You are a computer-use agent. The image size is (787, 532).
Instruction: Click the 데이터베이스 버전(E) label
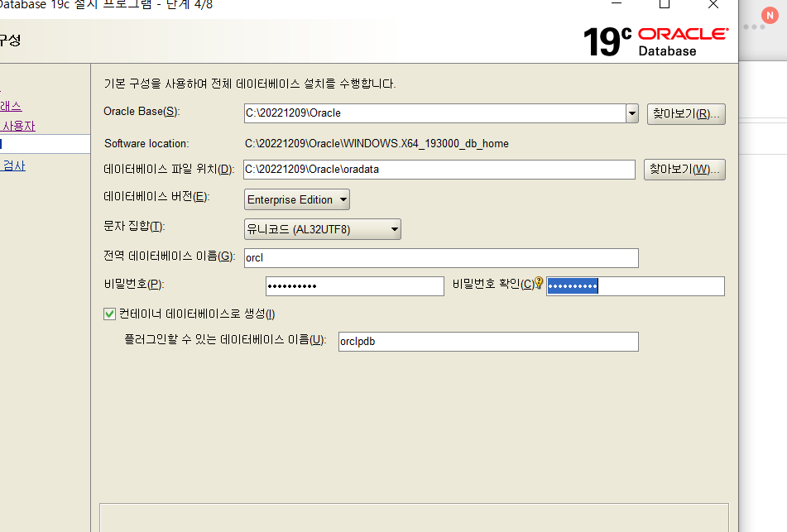pyautogui.click(x=156, y=197)
